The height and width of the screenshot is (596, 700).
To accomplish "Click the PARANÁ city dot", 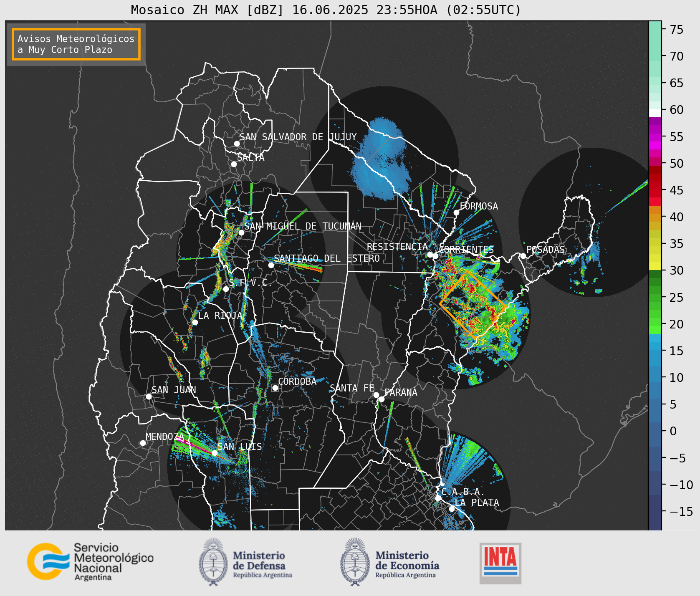I will coord(382,399).
